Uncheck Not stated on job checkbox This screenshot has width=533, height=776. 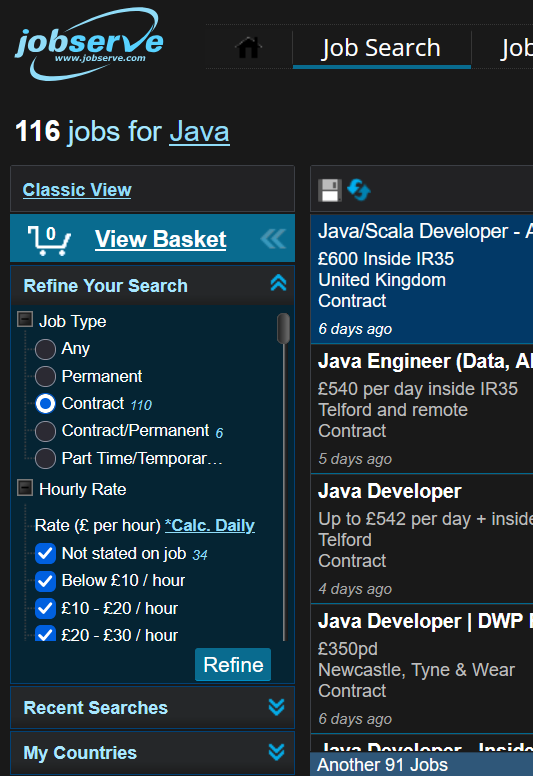pyautogui.click(x=46, y=553)
